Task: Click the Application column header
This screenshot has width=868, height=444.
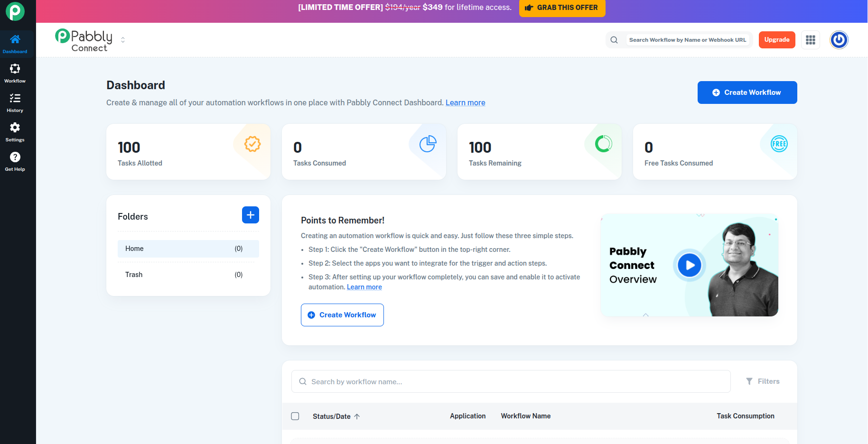Action: (x=467, y=416)
